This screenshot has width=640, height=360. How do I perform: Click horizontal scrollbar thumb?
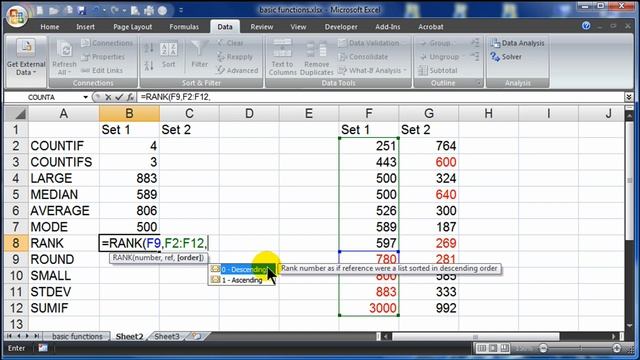pos(476,336)
